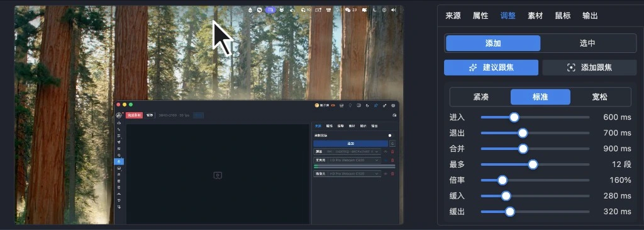Viewport: 644px width, 230px height.
Task: Click the mic level meter in preview
Action: pyautogui.click(x=354, y=166)
